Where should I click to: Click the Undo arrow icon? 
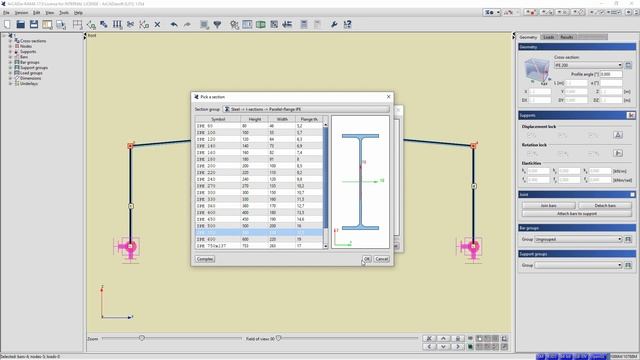[174, 24]
